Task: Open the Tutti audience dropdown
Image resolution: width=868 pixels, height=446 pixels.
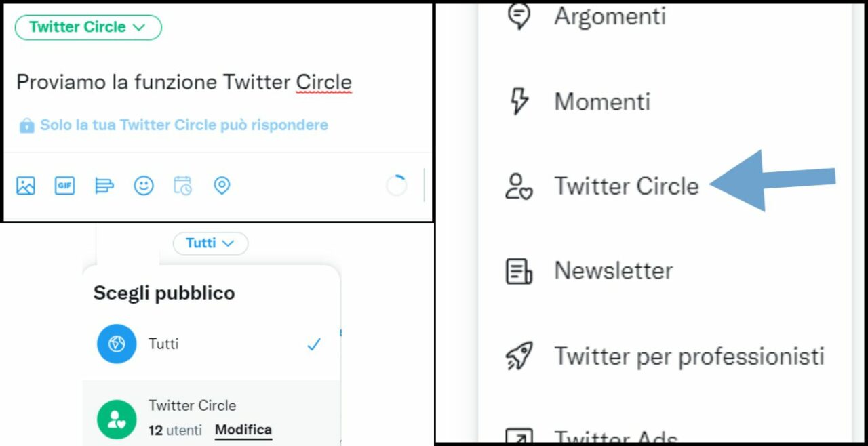Action: tap(210, 243)
